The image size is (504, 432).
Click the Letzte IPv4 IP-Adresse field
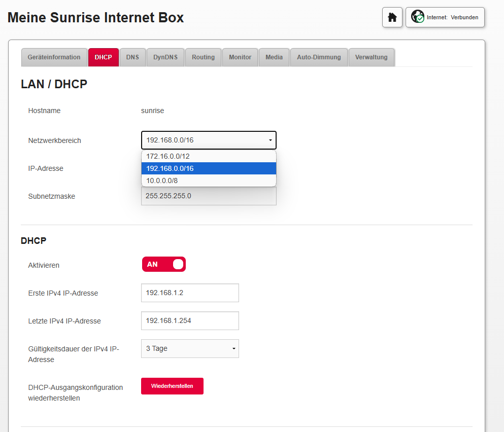[x=189, y=320]
